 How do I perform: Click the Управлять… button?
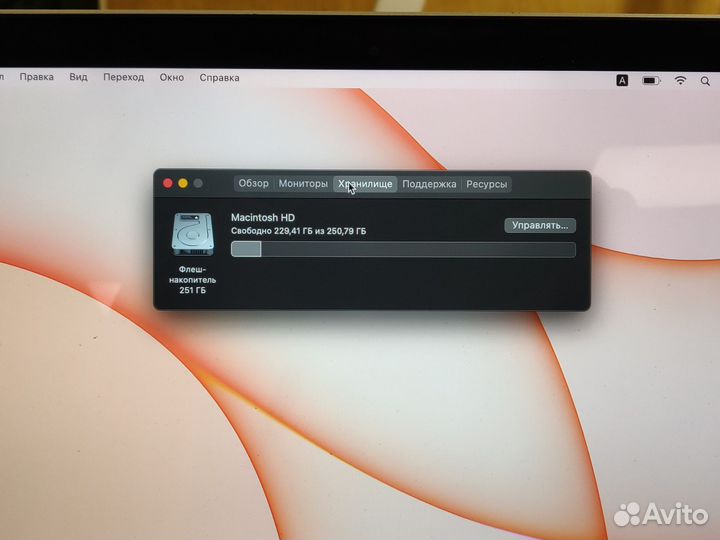click(x=540, y=225)
